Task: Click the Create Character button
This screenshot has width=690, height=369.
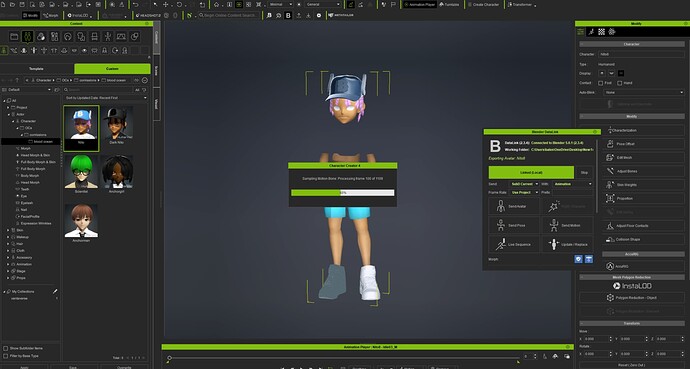Action: [x=483, y=4]
